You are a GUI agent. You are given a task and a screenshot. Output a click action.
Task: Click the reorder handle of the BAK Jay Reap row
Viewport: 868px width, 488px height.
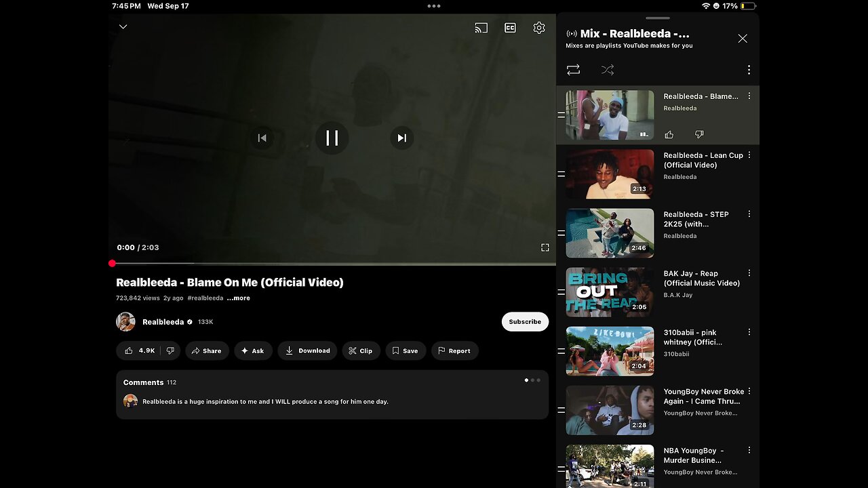561,292
